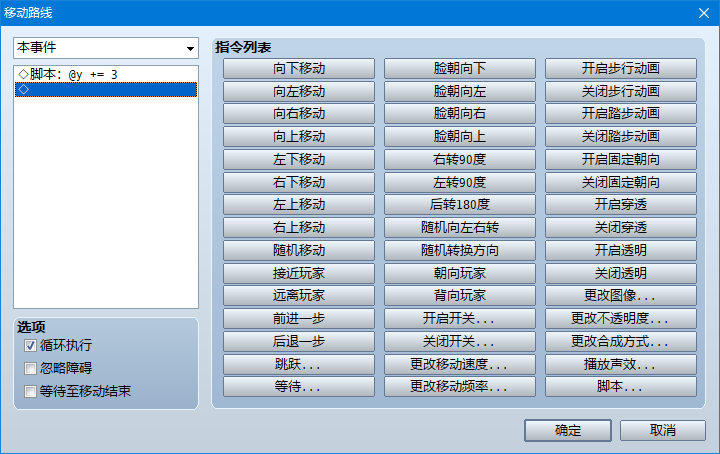Open the 更改不透明度... dialog
This screenshot has width=720, height=454.
tap(621, 319)
